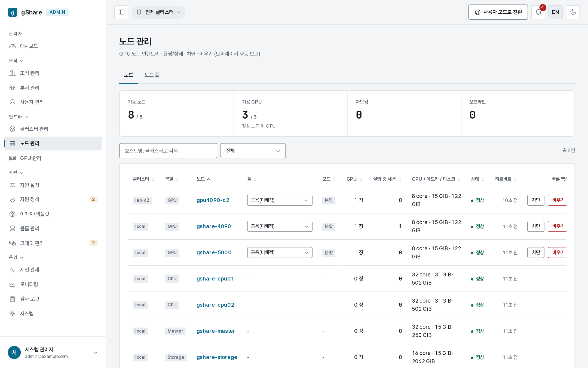
Task: Open 시스템 settings page
Action: pos(53,313)
